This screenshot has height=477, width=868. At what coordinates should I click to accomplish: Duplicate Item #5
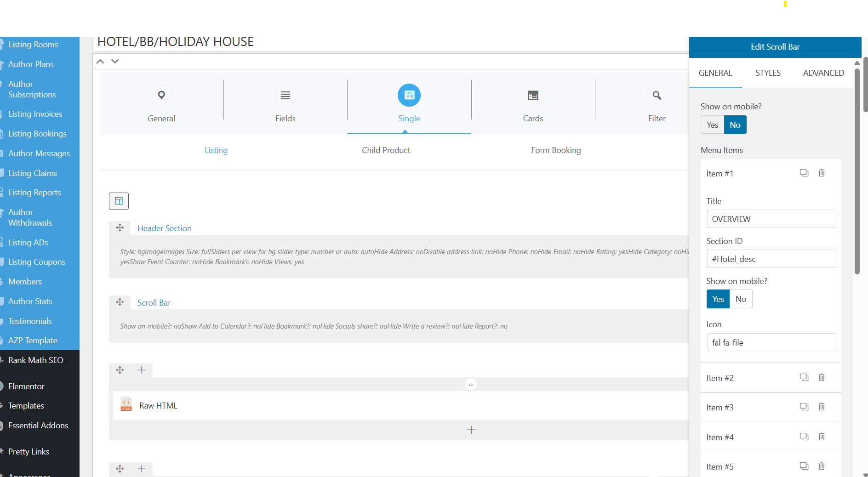(804, 466)
